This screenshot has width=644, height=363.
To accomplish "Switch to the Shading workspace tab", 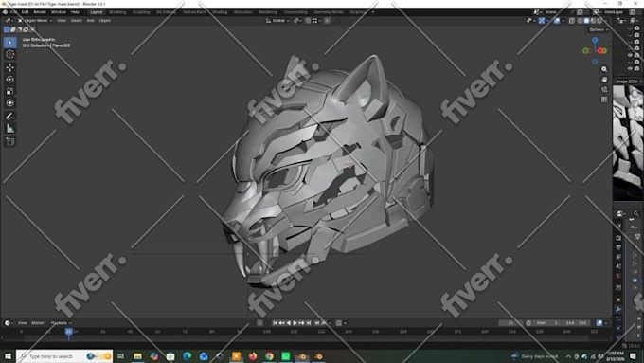I will pyautogui.click(x=220, y=12).
